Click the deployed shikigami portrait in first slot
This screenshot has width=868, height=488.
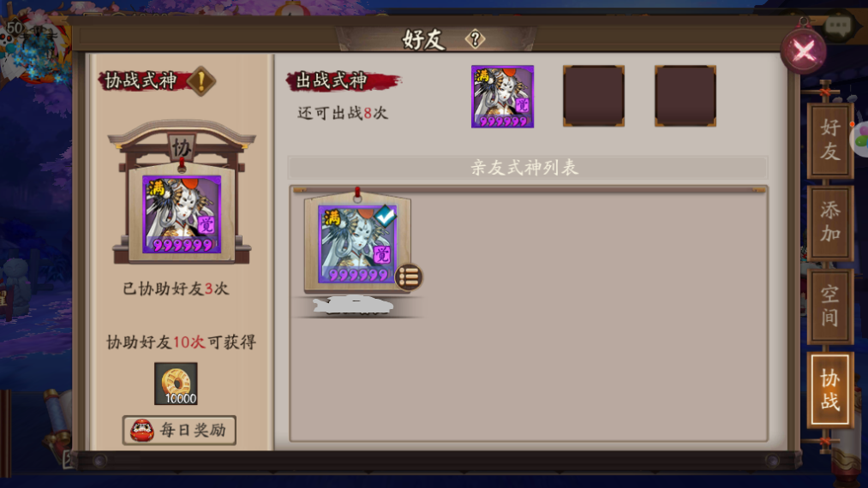(x=502, y=96)
